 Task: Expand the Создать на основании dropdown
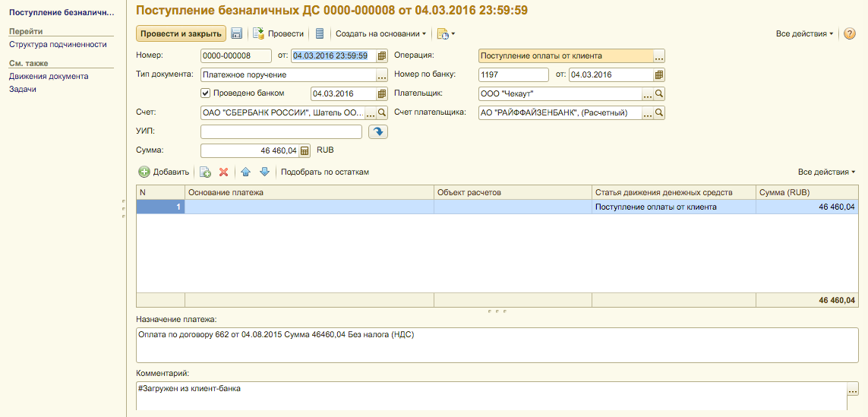coord(380,33)
